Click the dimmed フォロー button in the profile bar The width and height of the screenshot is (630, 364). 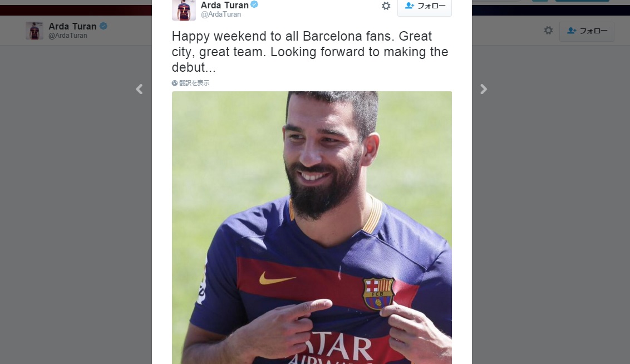(x=587, y=31)
